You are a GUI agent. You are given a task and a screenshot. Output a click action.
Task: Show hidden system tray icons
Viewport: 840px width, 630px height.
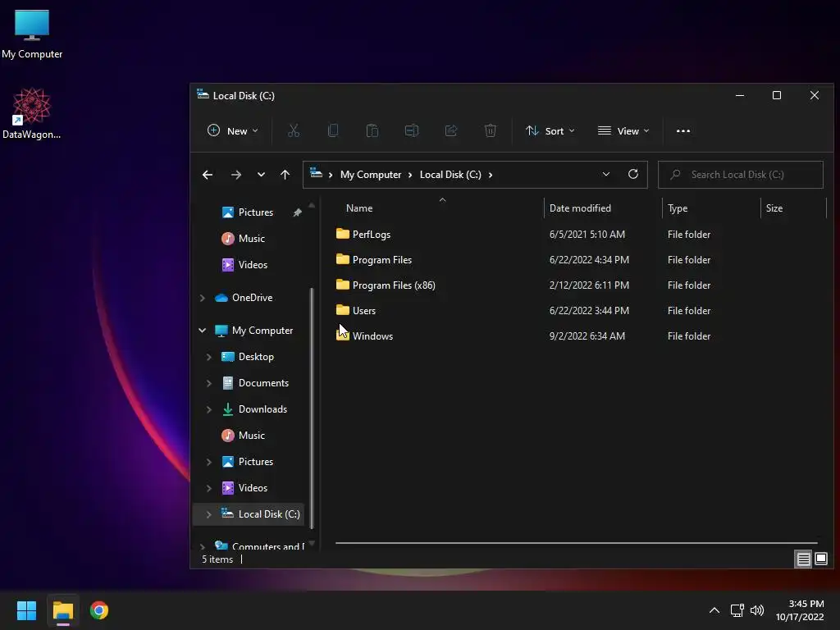714,610
